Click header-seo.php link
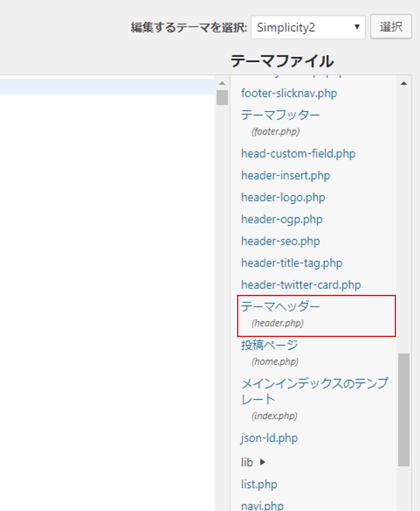 [280, 241]
